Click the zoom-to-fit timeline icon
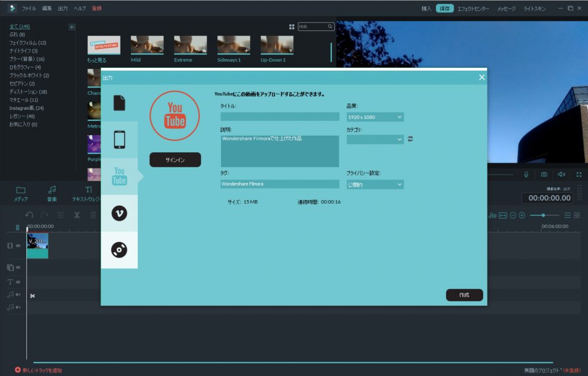Viewport: 588px width, 376px height. pos(503,215)
